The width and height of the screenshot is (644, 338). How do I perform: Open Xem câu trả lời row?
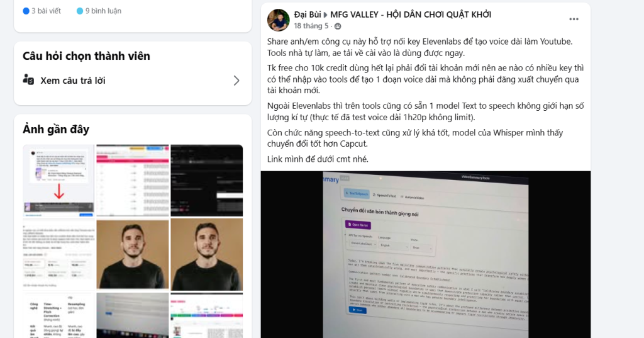coord(133,80)
